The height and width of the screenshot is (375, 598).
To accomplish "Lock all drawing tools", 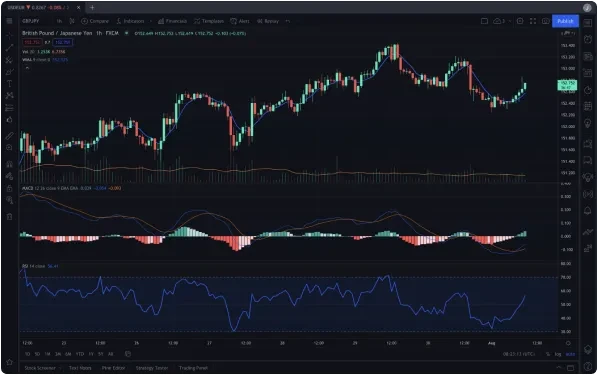I will click(x=10, y=188).
